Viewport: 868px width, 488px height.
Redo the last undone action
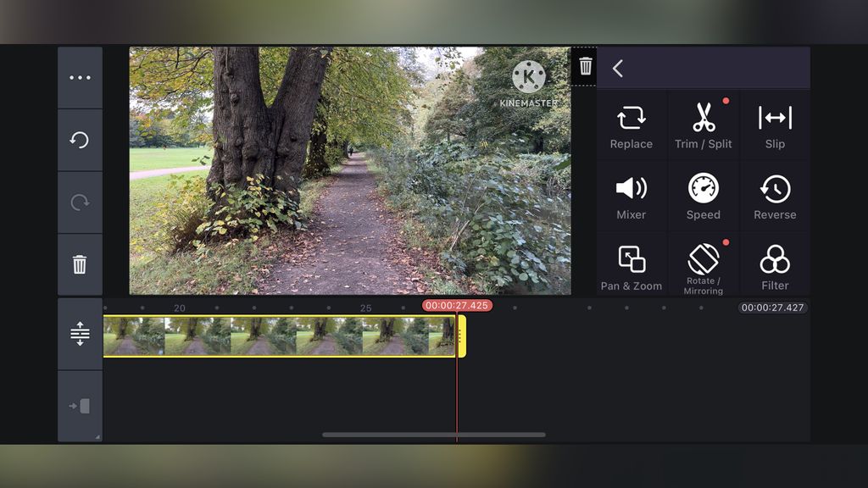pos(80,202)
